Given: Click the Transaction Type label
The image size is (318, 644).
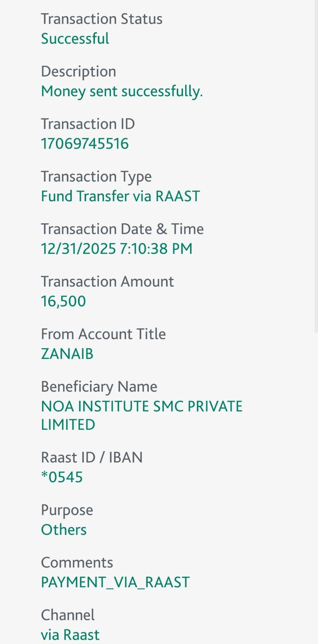Looking at the screenshot, I should coord(96,176).
